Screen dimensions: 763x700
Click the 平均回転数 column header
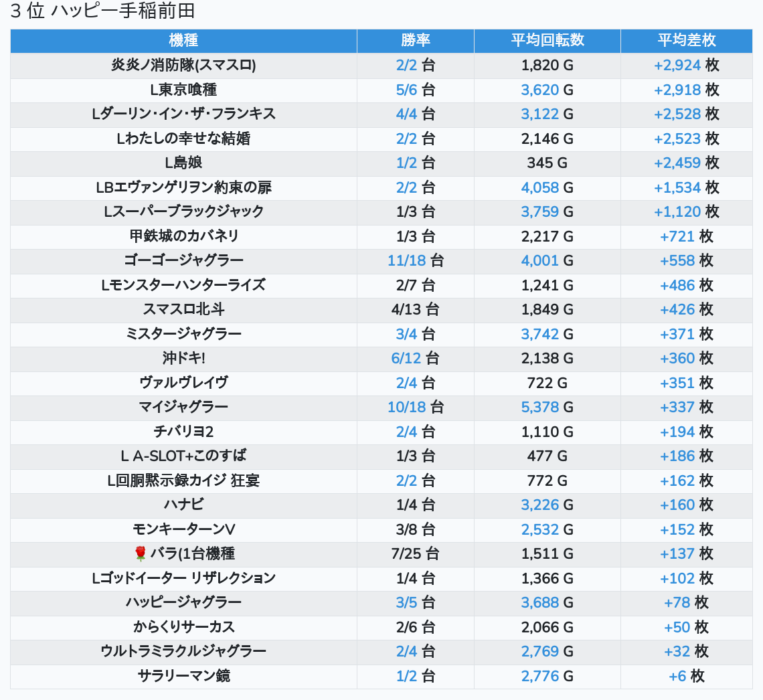[x=547, y=40]
